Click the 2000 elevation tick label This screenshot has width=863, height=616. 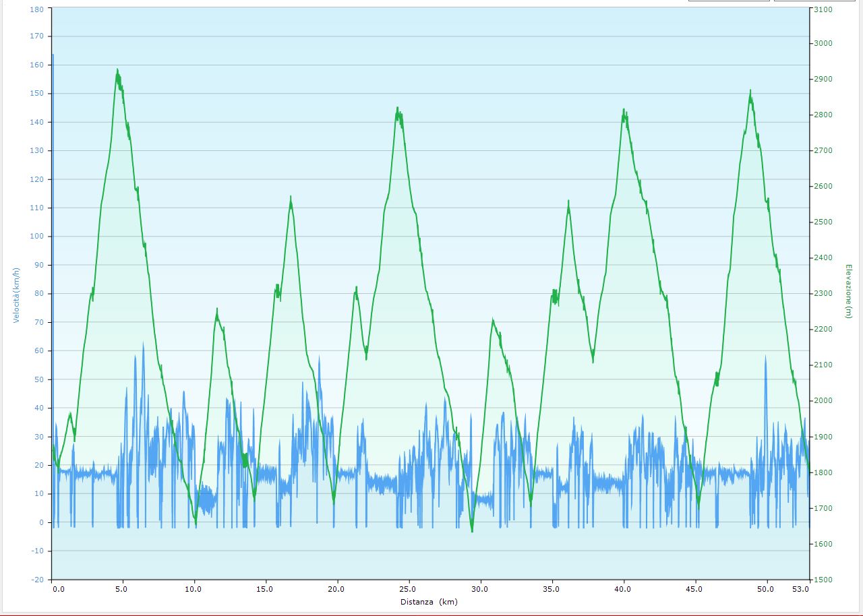point(823,401)
